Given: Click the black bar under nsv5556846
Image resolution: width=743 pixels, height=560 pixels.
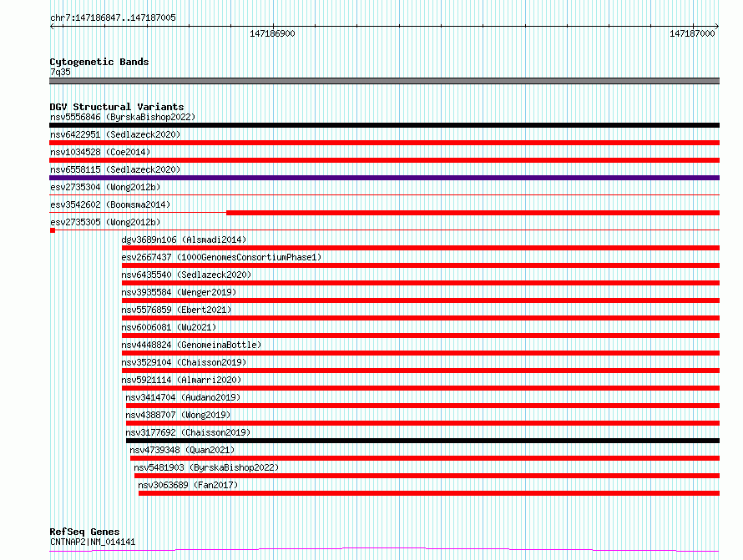Looking at the screenshot, I should (384, 125).
